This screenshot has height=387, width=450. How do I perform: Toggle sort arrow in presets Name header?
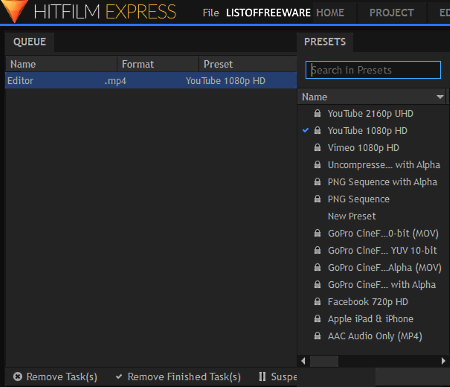click(x=440, y=97)
